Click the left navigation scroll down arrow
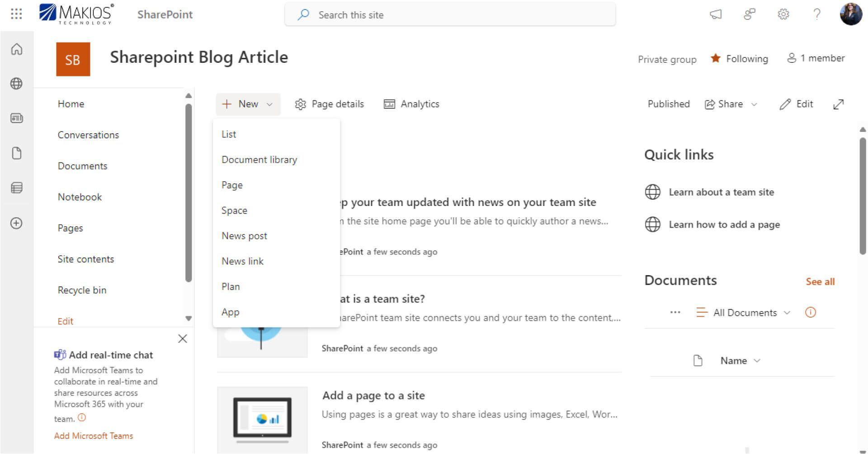Viewport: 868px width, 454px height. pyautogui.click(x=189, y=318)
